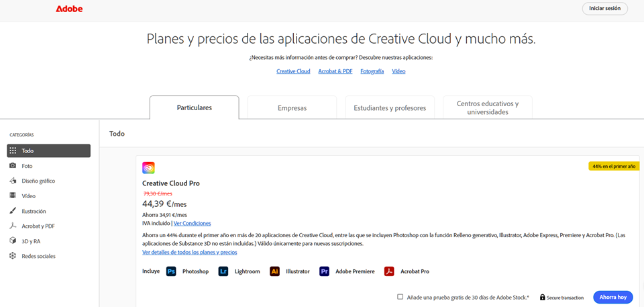Switch to the Particulares tab

[x=195, y=107]
